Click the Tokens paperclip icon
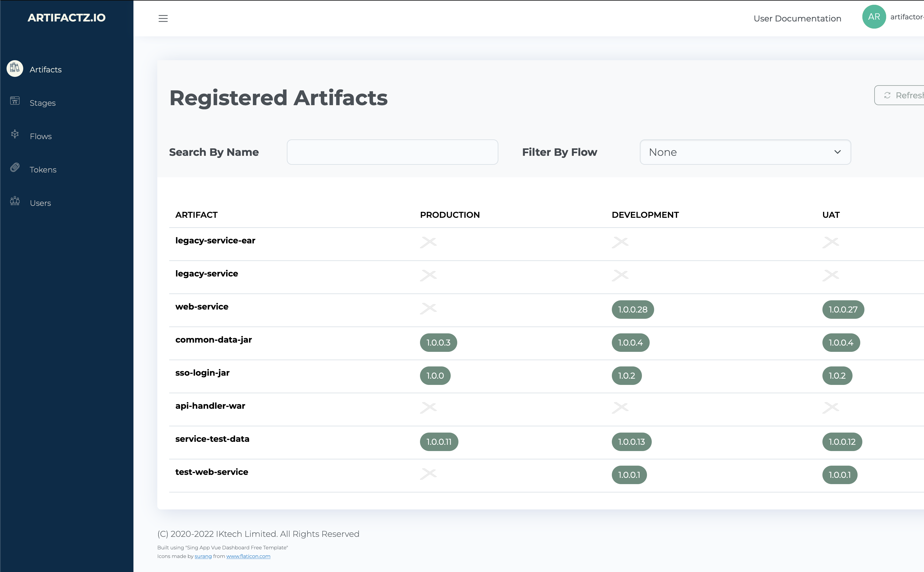The width and height of the screenshot is (924, 572). point(15,168)
